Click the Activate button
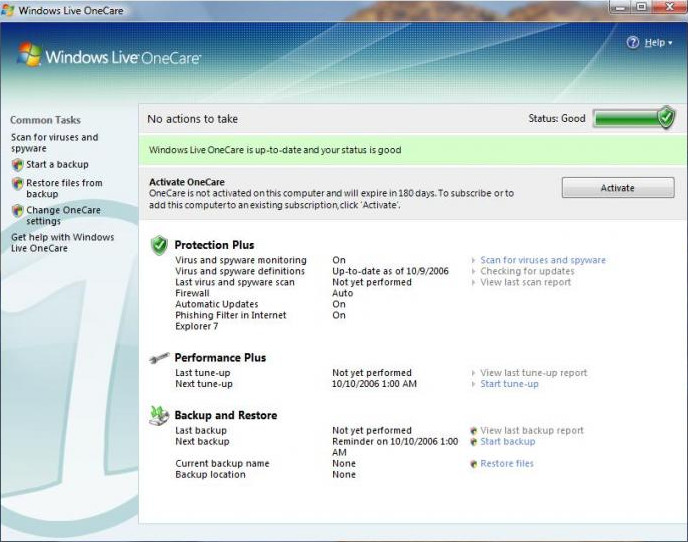This screenshot has height=542, width=688. click(618, 188)
